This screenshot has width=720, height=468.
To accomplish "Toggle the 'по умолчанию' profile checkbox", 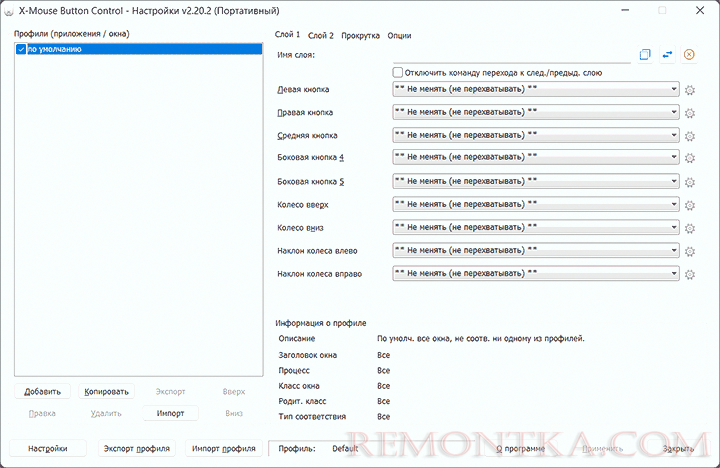I will point(21,49).
